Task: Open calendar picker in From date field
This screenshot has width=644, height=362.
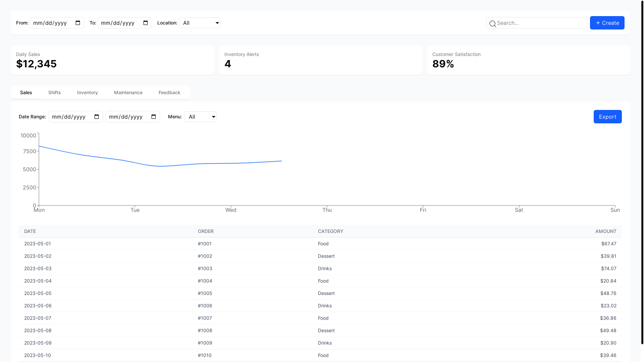Action: (78, 23)
